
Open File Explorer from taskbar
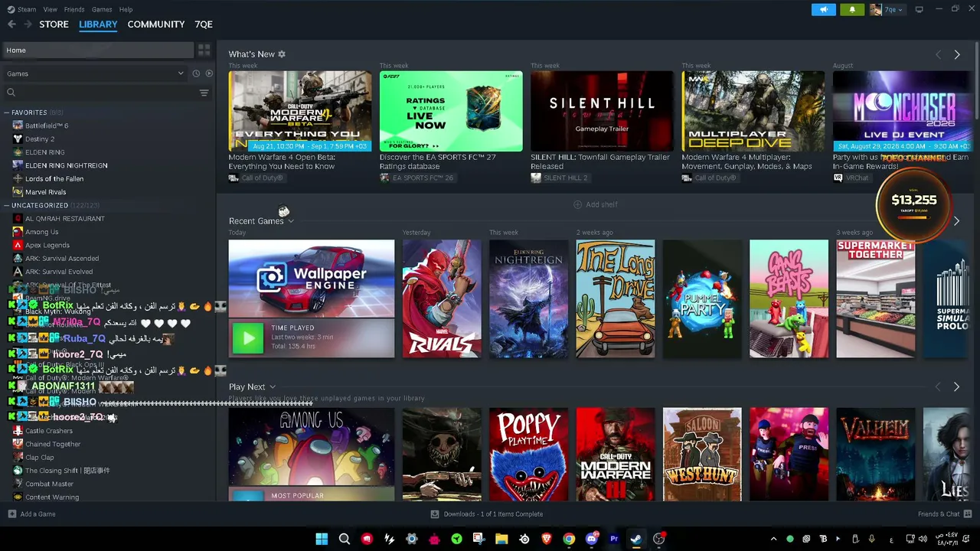[x=501, y=539]
